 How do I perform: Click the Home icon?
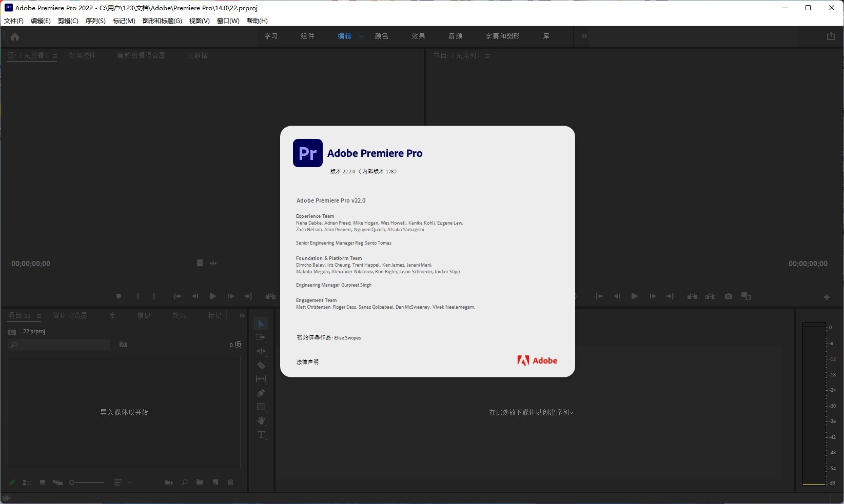(15, 37)
